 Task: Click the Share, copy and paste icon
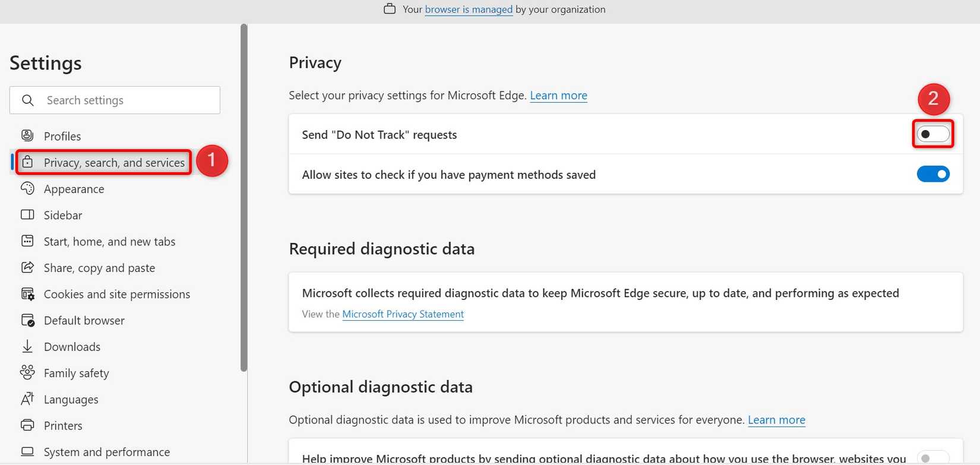(x=27, y=267)
